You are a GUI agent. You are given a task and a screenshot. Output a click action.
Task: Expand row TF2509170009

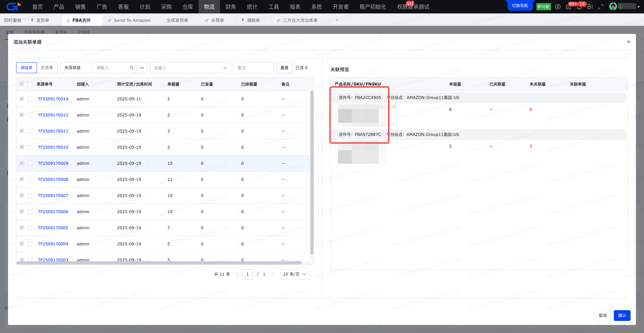point(22,163)
